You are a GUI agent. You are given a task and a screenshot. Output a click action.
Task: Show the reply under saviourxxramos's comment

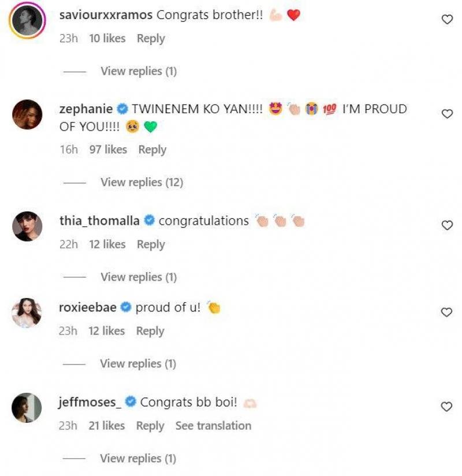(139, 72)
